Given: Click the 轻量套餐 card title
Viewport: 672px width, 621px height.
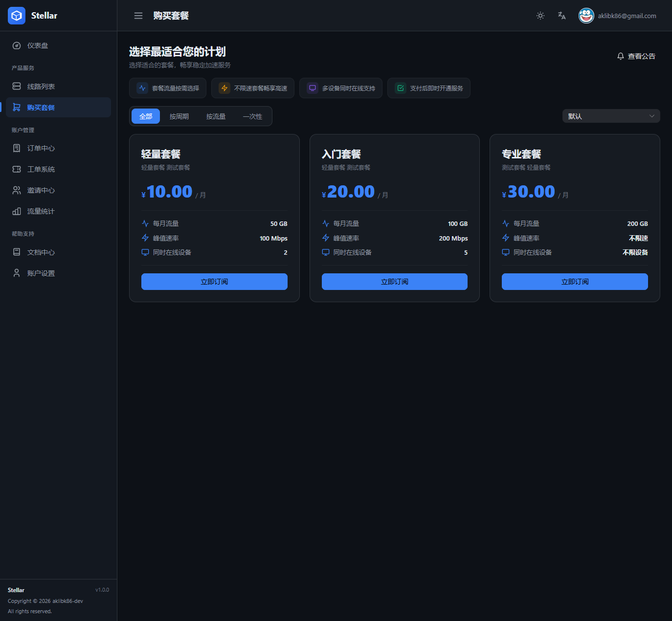Looking at the screenshot, I should pyautogui.click(x=161, y=154).
